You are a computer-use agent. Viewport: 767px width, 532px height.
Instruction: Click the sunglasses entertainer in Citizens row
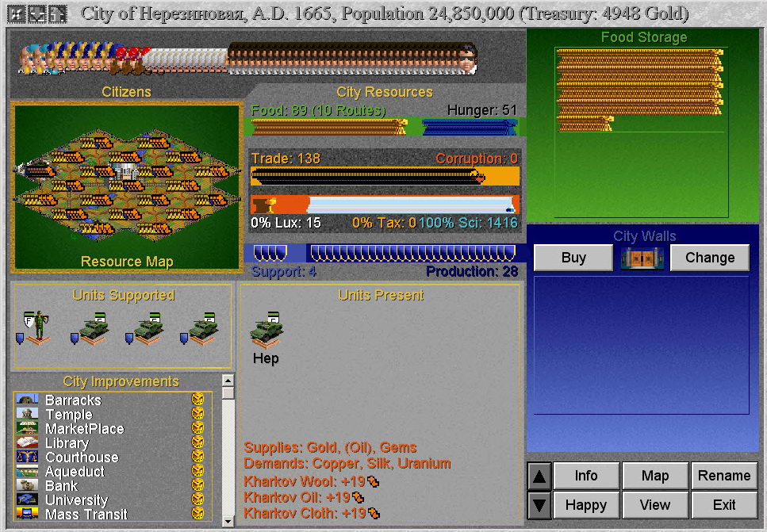pos(466,59)
